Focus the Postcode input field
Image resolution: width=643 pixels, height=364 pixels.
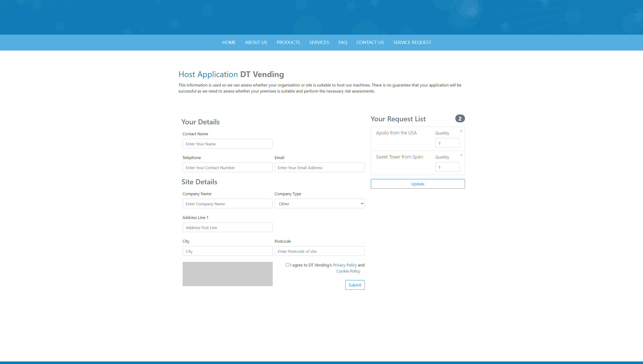pos(319,251)
